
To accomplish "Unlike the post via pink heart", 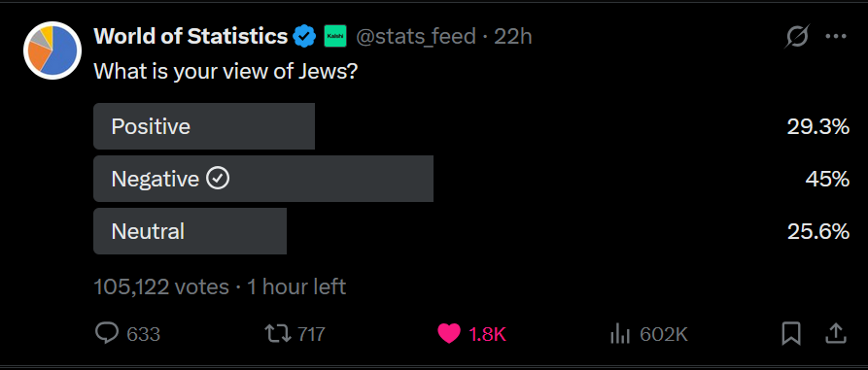I will click(x=449, y=333).
